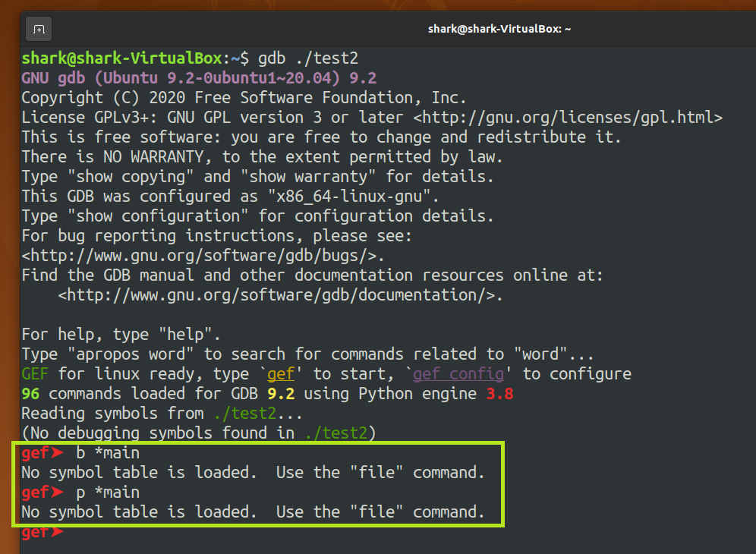Image resolution: width=756 pixels, height=554 pixels.
Task: Click the '(No debugging symbols found' line
Action: click(199, 433)
